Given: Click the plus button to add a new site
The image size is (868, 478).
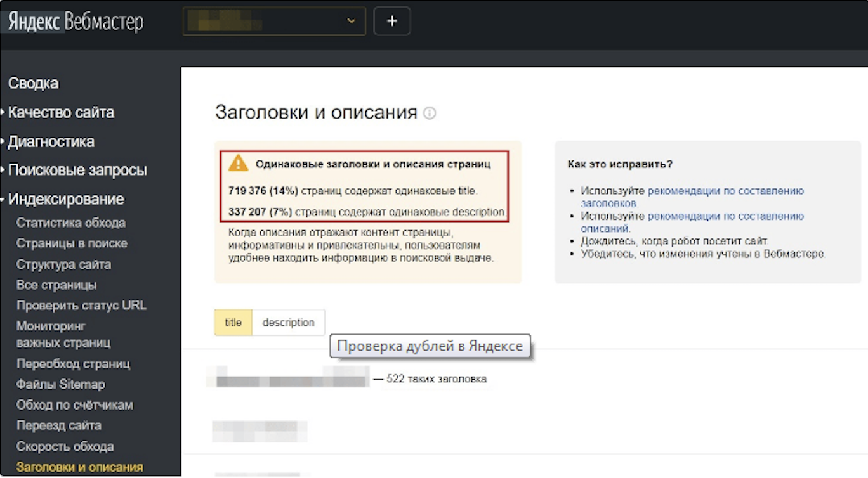Looking at the screenshot, I should tap(391, 20).
